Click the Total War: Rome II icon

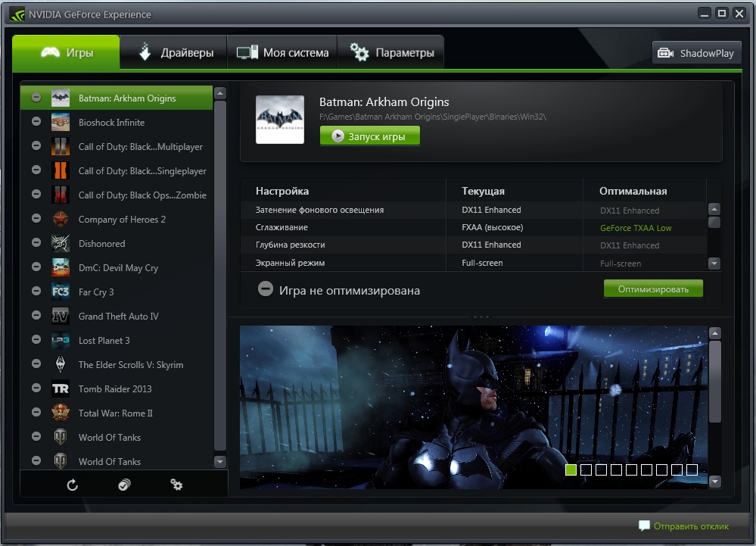61,413
